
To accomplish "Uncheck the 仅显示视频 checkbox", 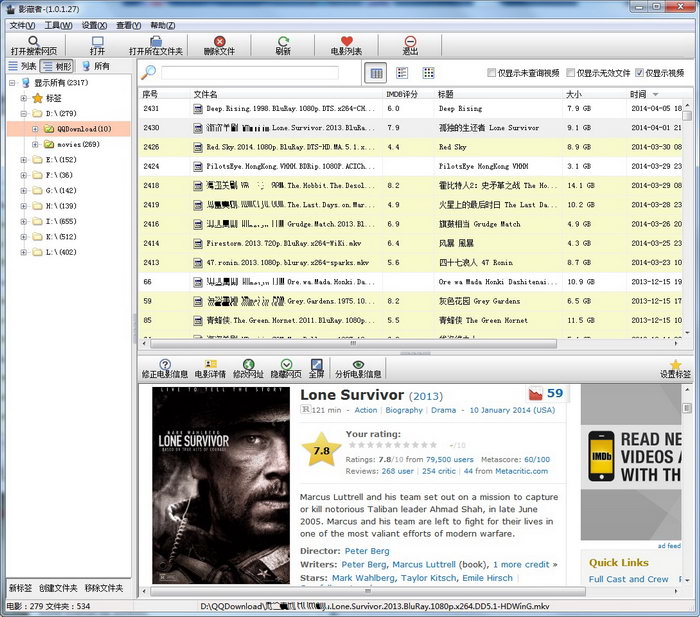I will coord(639,73).
